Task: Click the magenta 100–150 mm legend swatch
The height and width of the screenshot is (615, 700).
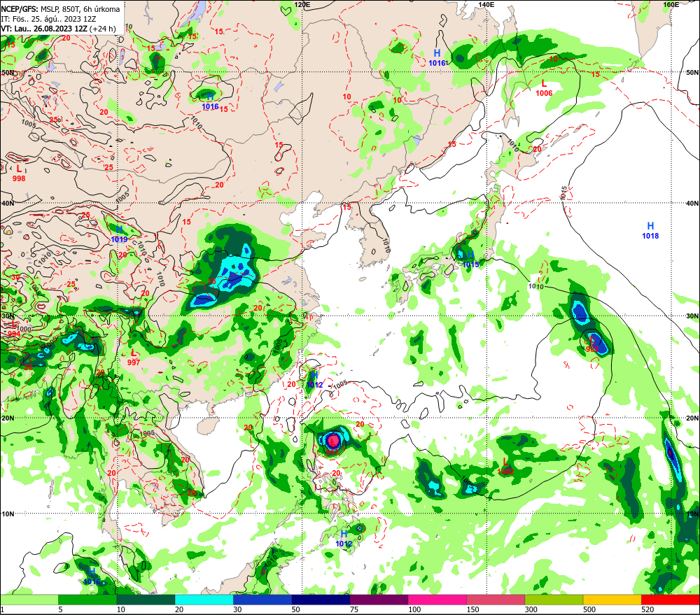Action: point(437,600)
